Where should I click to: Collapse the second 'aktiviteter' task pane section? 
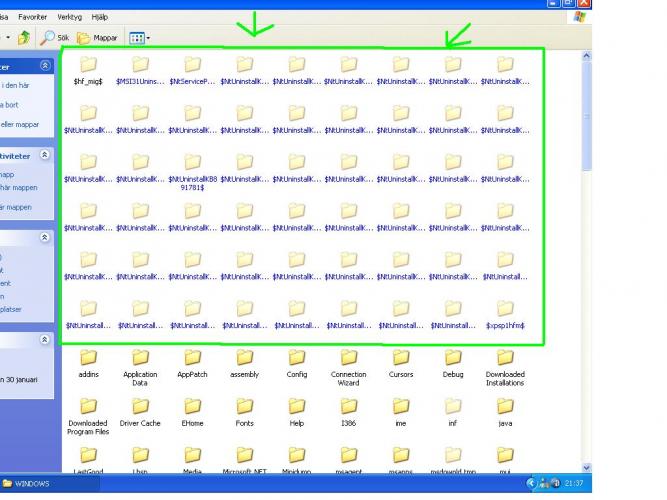(x=44, y=156)
